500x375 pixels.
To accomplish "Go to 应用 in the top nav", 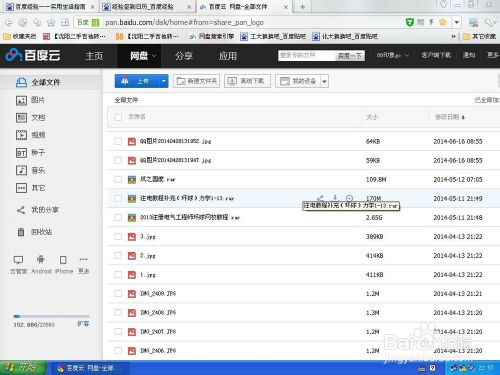I will [228, 56].
